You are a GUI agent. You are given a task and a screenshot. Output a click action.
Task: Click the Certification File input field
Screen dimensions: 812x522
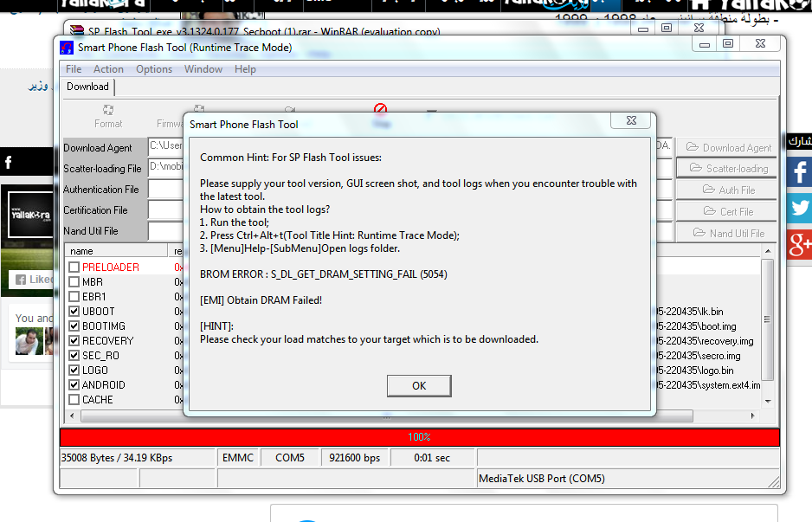[165, 209]
